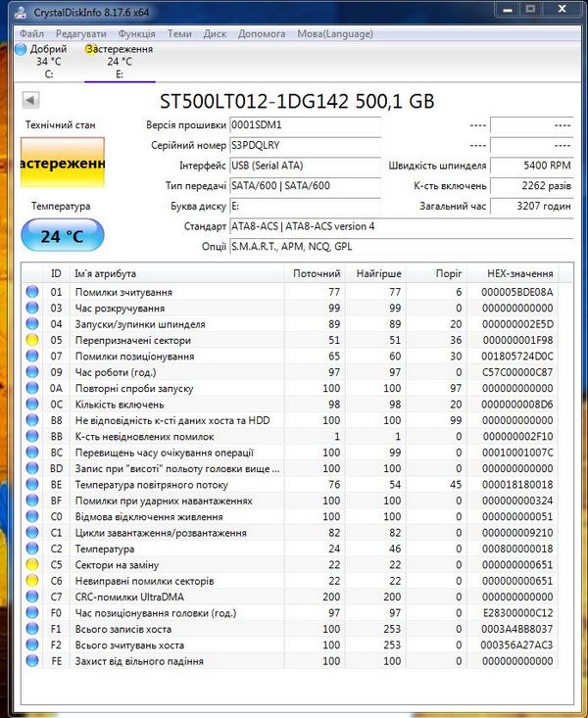Click the blue status icon for CRC-помилки UltraDMA
Viewport: 588px width, 718px height.
[x=33, y=598]
